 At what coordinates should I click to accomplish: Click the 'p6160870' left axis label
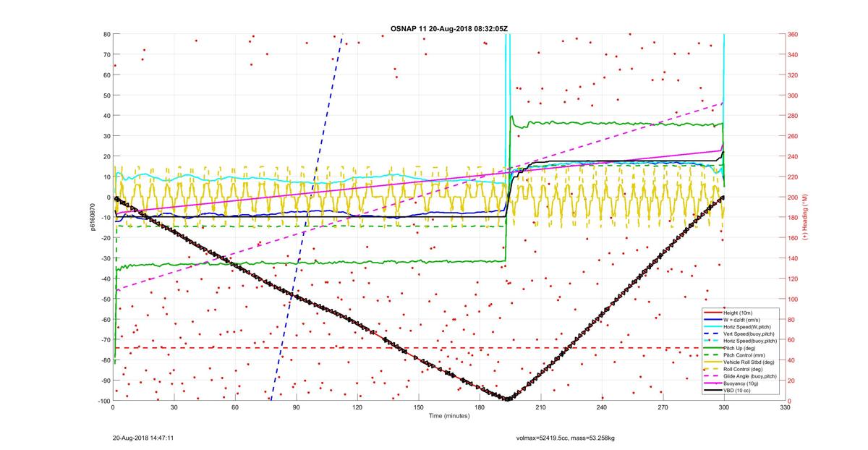coord(93,217)
